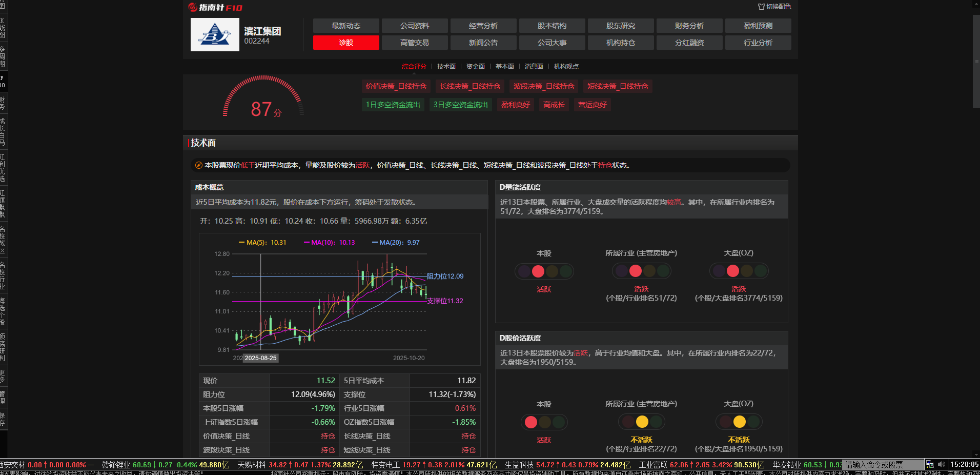This screenshot has width=980, height=475.
Task: Open the 盈利预测 tab
Action: coord(758,26)
